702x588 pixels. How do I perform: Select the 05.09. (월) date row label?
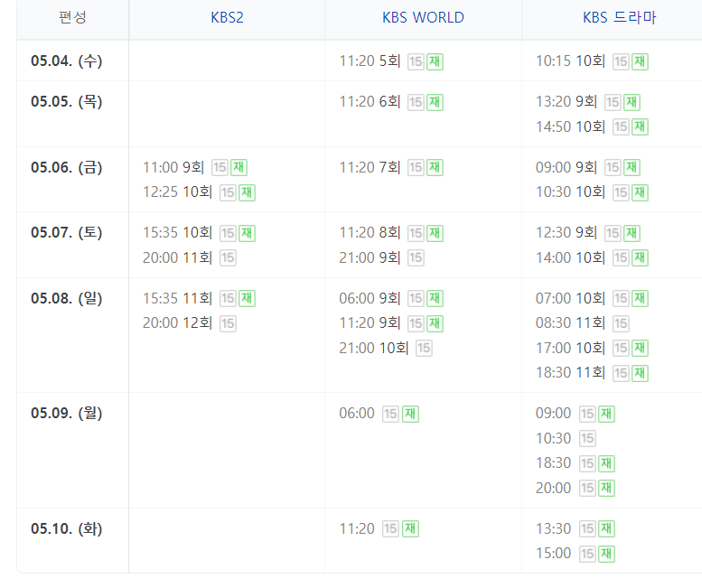(66, 413)
